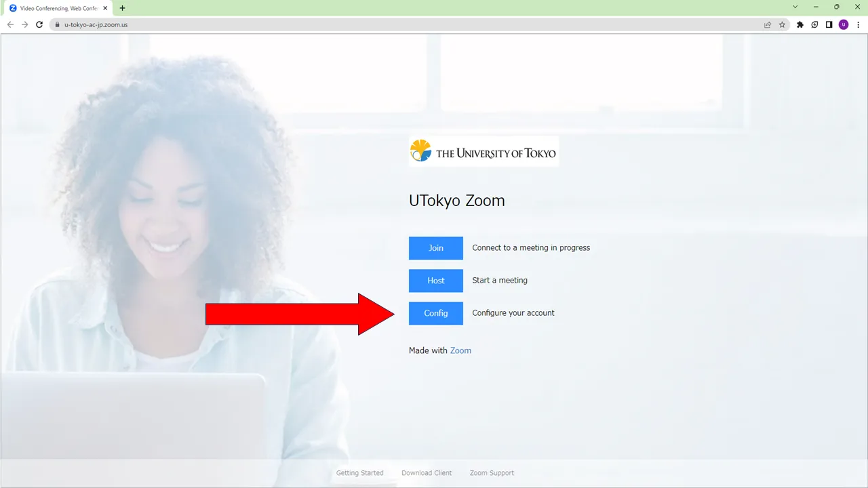This screenshot has height=488, width=868.
Task: Bookmark this page with the star icon
Action: click(x=782, y=24)
